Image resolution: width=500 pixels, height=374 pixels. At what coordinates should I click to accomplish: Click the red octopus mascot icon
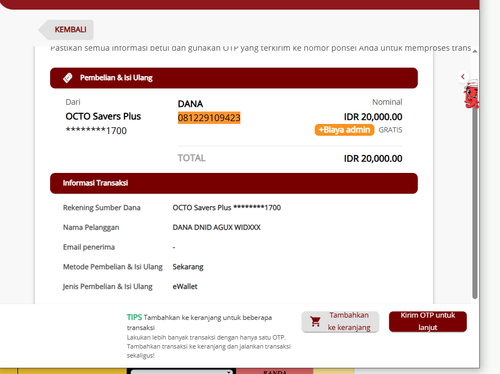pyautogui.click(x=471, y=94)
